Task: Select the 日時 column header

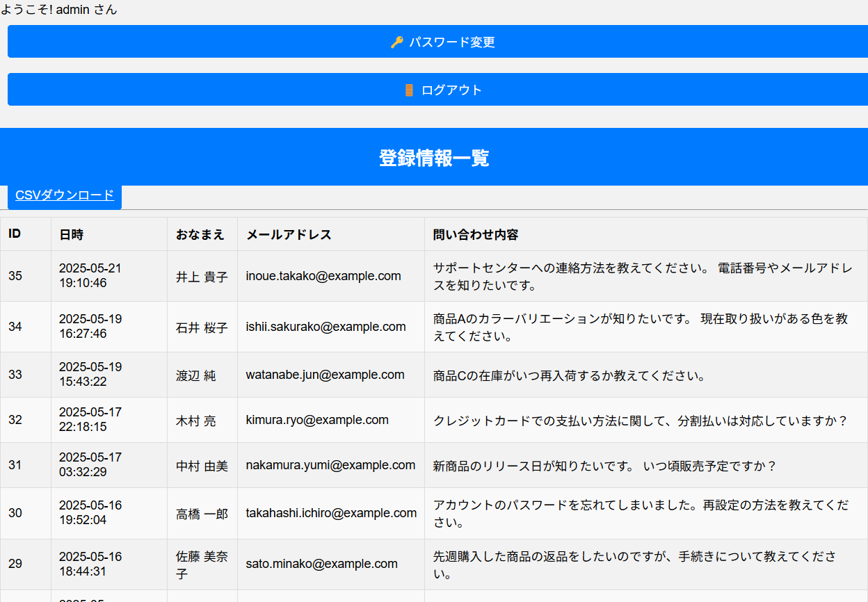Action: pos(71,235)
